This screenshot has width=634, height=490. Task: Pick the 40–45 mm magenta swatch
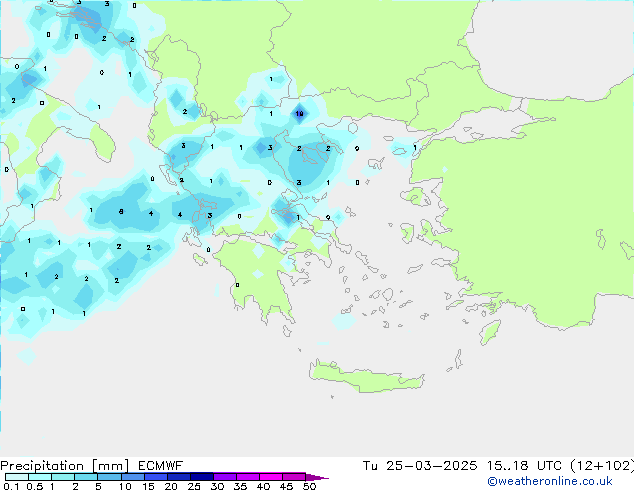pyautogui.click(x=271, y=477)
